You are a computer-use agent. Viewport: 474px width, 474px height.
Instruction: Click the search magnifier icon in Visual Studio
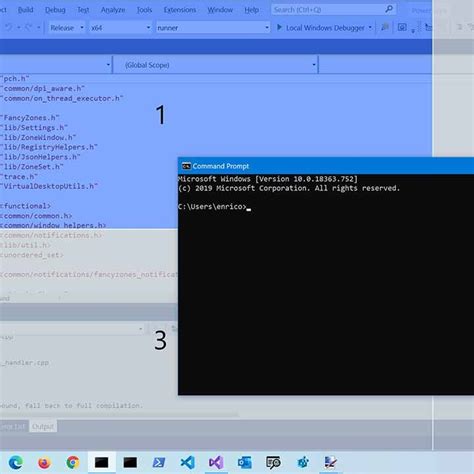389,9
